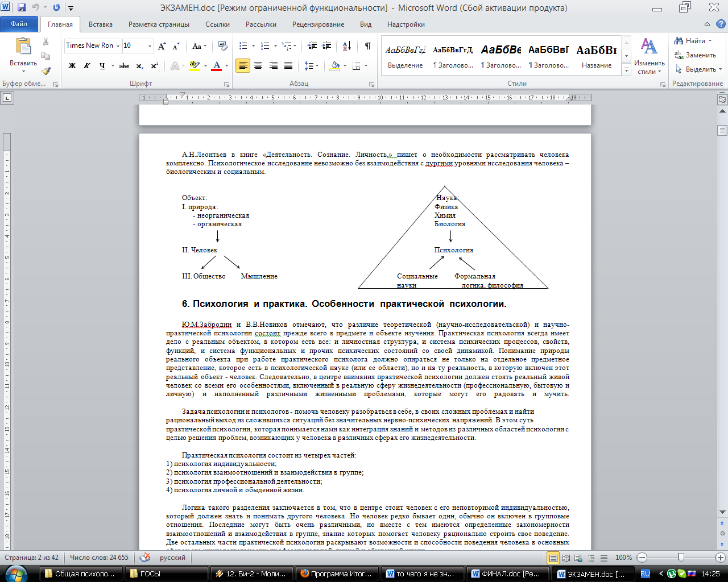Toggle Italic (К) formatting

(x=87, y=66)
